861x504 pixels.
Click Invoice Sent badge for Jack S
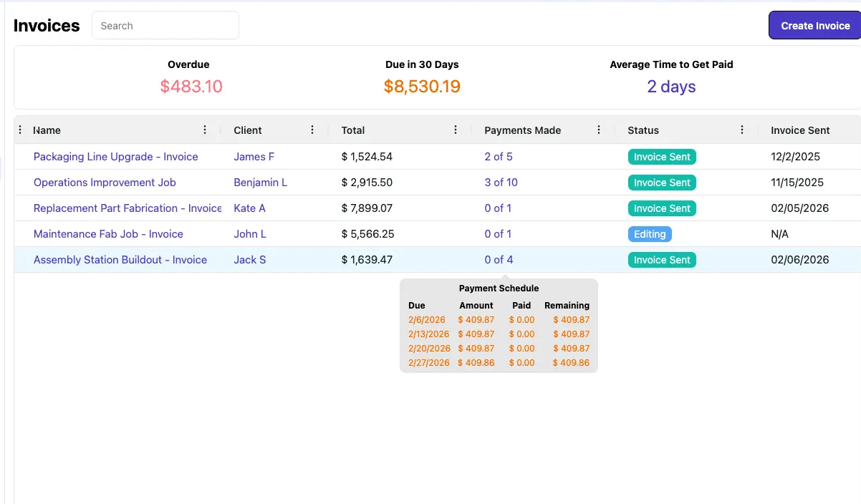(x=662, y=260)
